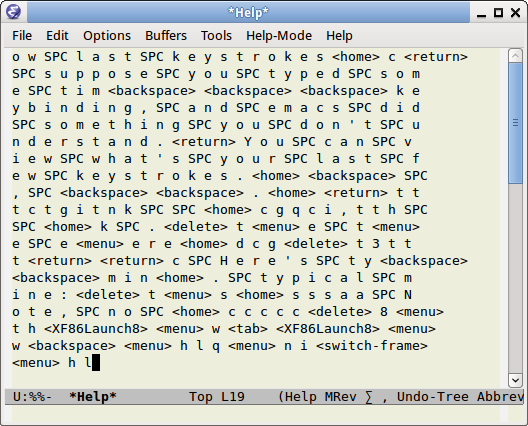Screen dimensions: 528x426
Task: Click the L19 line number in mode line
Action: pyautogui.click(x=233, y=397)
